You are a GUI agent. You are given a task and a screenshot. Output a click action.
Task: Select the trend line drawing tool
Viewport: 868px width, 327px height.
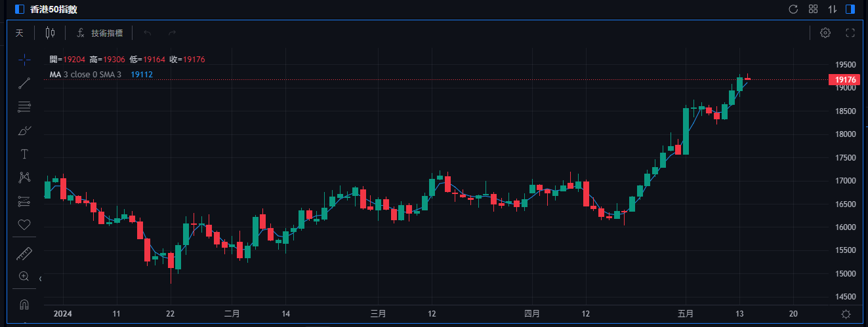coord(24,83)
